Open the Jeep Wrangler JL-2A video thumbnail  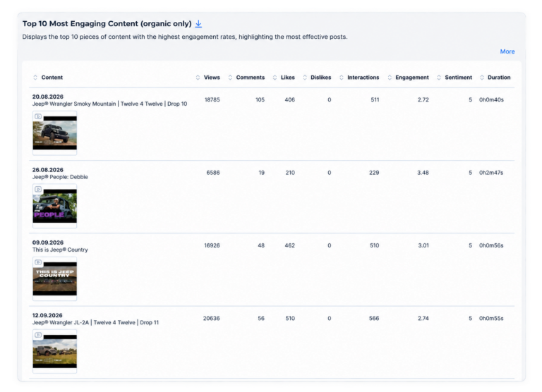54,352
